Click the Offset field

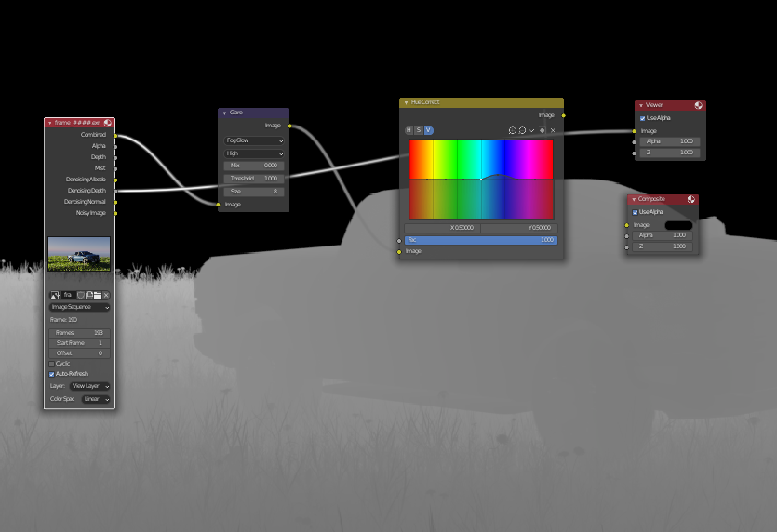(79, 353)
